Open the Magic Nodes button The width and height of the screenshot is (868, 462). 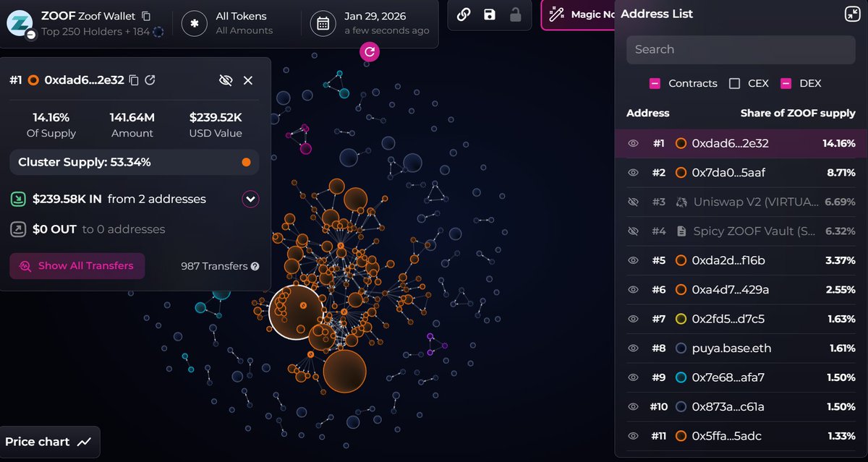tap(579, 14)
